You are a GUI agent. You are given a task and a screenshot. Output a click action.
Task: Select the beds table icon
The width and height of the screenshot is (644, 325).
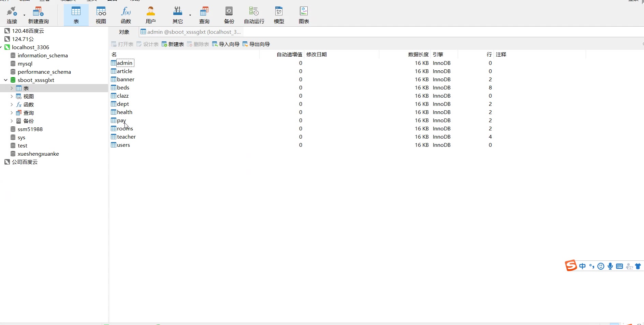click(x=114, y=87)
